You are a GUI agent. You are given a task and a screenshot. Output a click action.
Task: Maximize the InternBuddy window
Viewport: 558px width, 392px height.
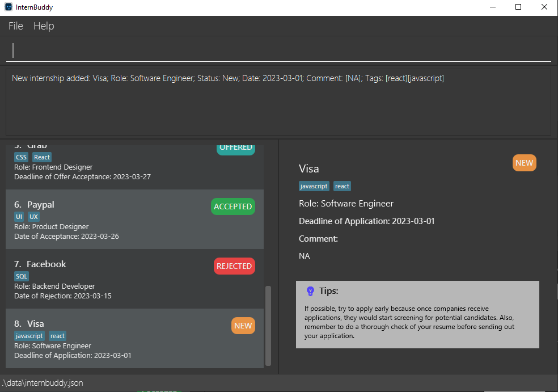pyautogui.click(x=518, y=7)
